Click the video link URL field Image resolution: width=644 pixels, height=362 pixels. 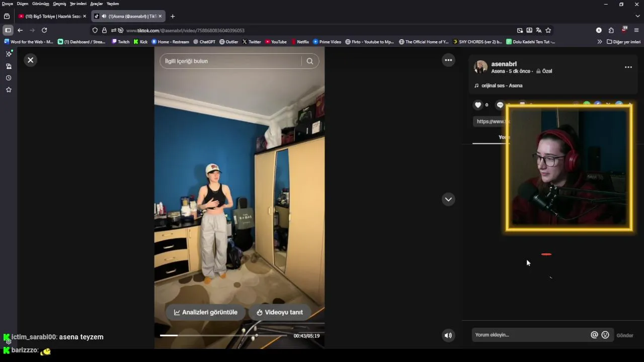492,121
